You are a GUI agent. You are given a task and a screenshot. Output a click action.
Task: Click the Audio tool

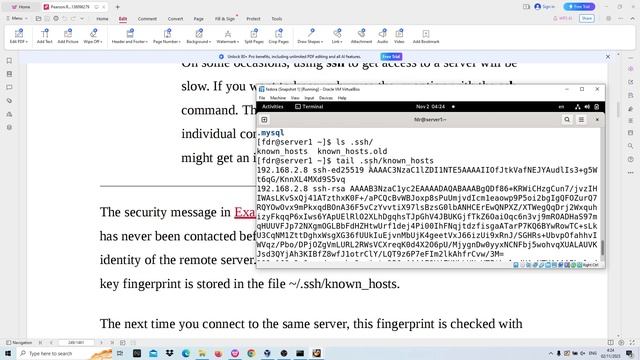382,36
